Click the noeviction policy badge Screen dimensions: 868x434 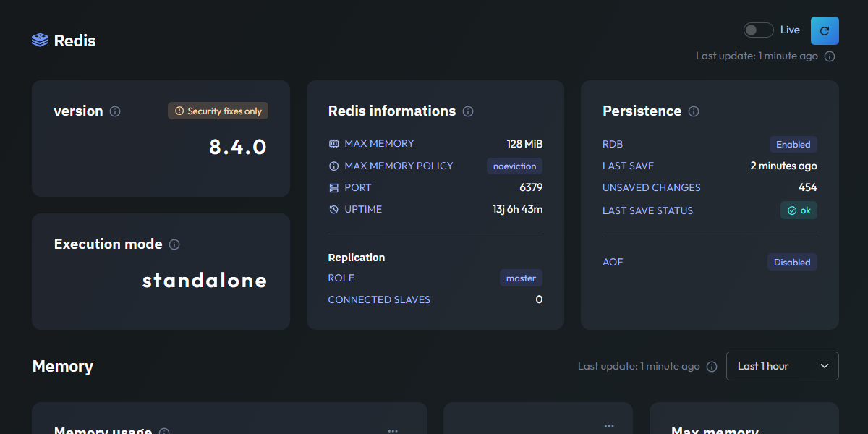click(514, 166)
